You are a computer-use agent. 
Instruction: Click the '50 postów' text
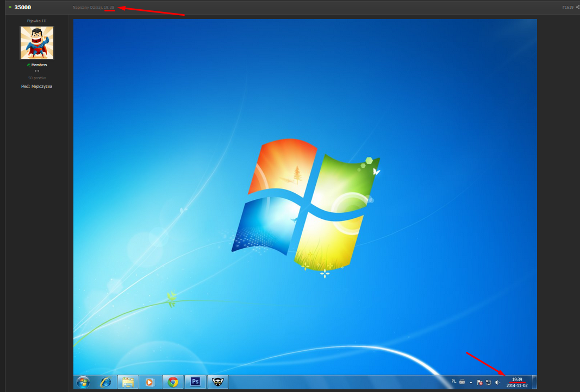(x=37, y=78)
